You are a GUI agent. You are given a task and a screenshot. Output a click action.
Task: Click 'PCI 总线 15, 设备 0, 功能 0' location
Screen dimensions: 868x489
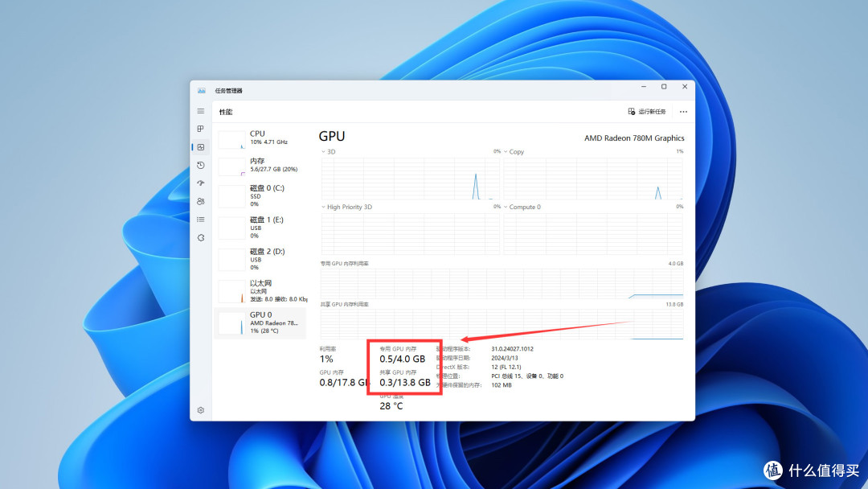point(527,376)
